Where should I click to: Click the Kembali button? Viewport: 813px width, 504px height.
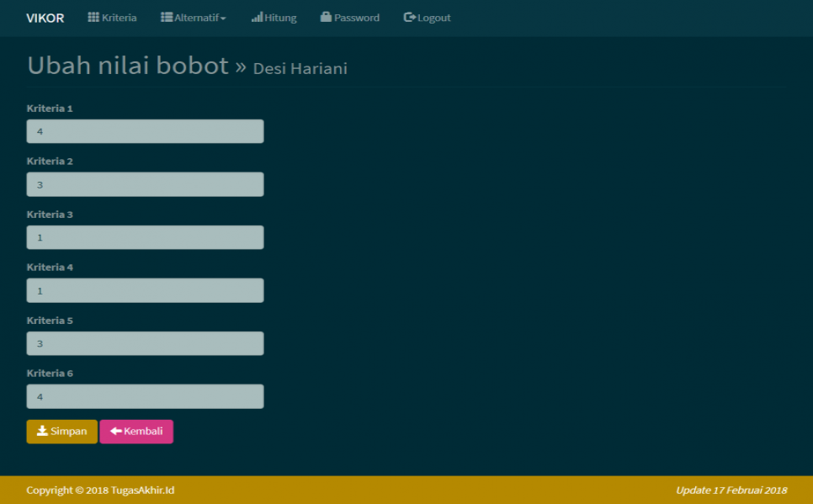coord(136,431)
